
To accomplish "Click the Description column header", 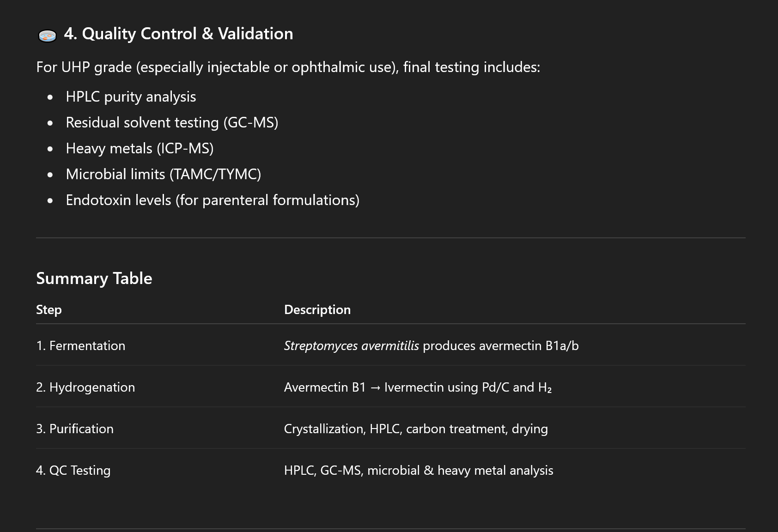I will tap(317, 310).
